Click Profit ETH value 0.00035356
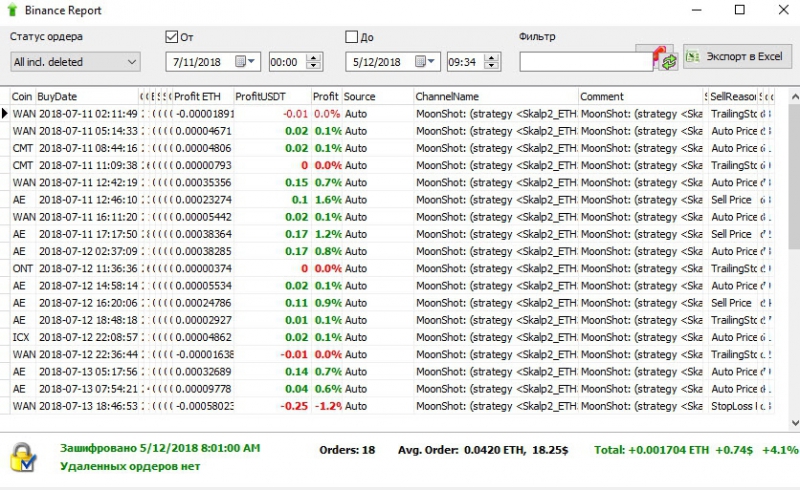The width and height of the screenshot is (800, 490). click(x=203, y=183)
